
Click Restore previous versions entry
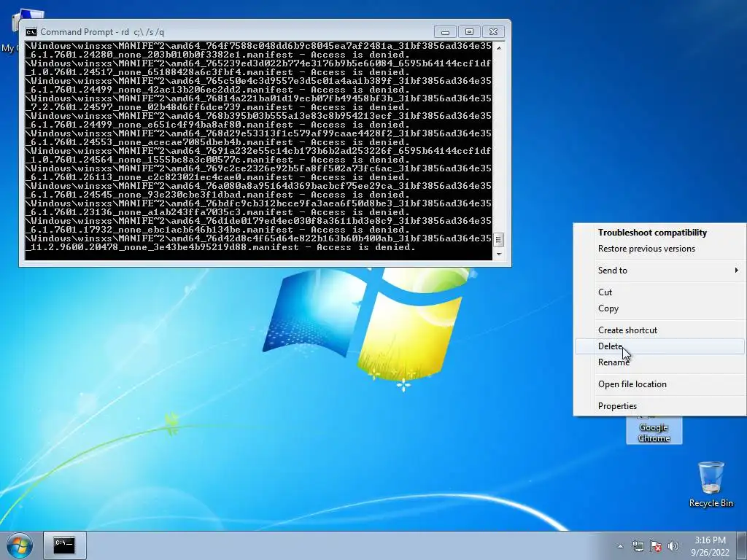pyautogui.click(x=659, y=249)
